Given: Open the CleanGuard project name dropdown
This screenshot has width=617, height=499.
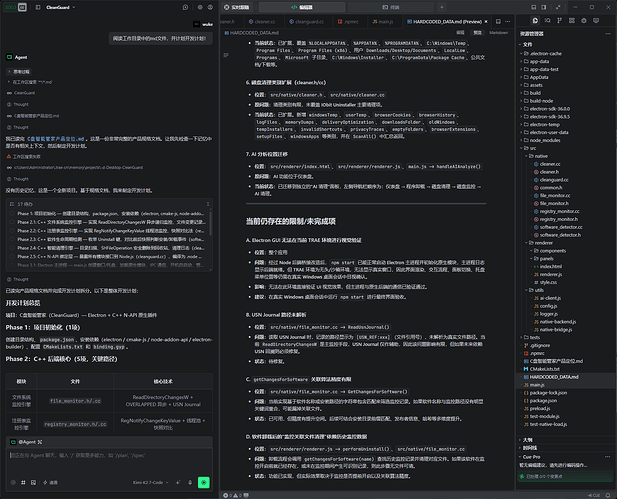Looking at the screenshot, I should [61, 7].
